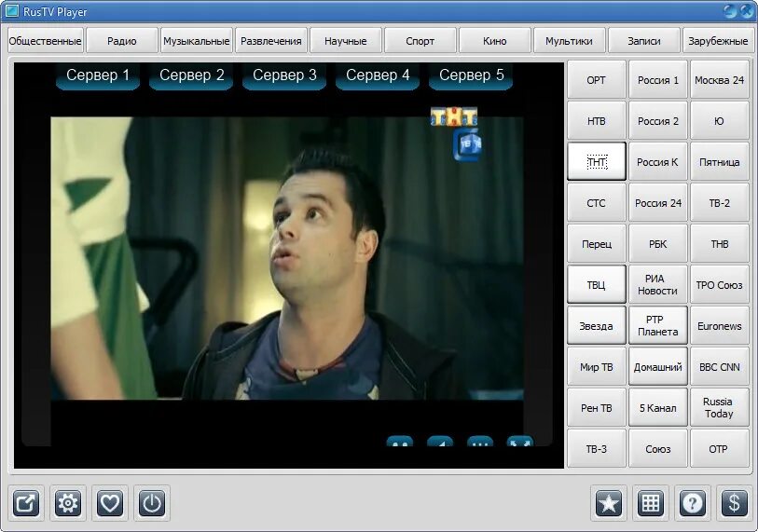Viewport: 758px width, 532px height.
Task: Watch the BBC CNN channel
Action: [720, 367]
